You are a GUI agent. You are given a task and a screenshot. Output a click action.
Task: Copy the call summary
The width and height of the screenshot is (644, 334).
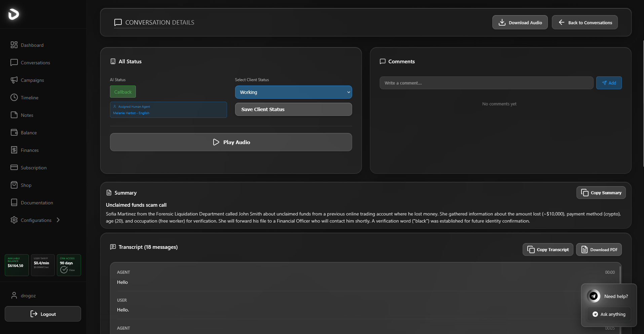pyautogui.click(x=601, y=192)
